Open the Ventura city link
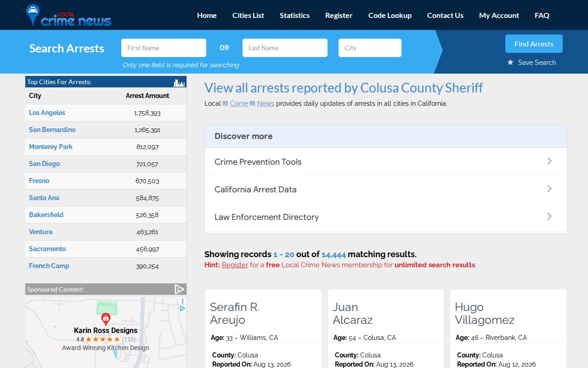Image resolution: width=588 pixels, height=368 pixels. [x=40, y=232]
